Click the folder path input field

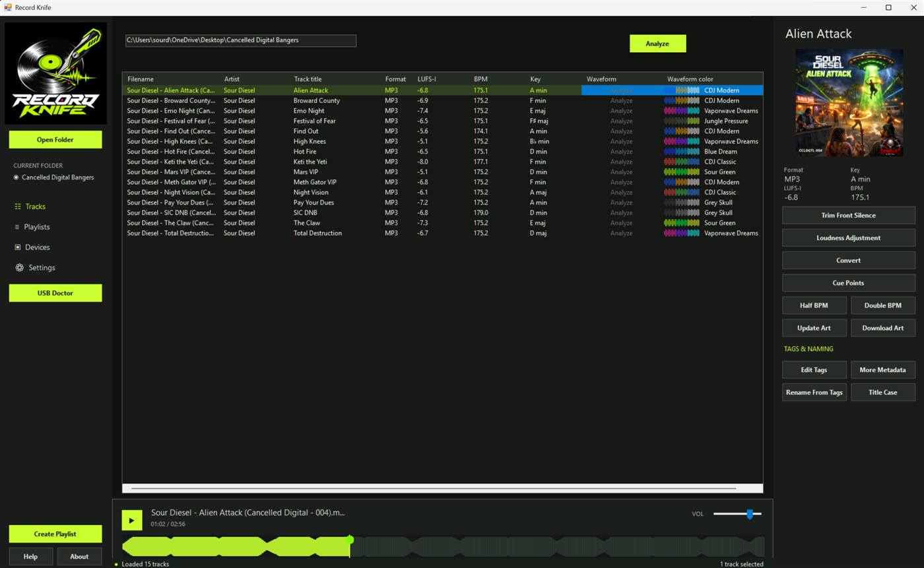point(241,40)
